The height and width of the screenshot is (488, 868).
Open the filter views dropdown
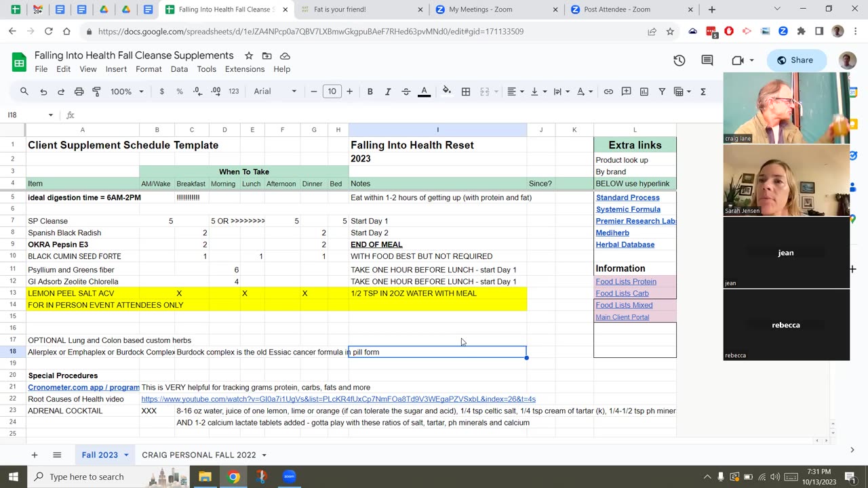point(682,91)
